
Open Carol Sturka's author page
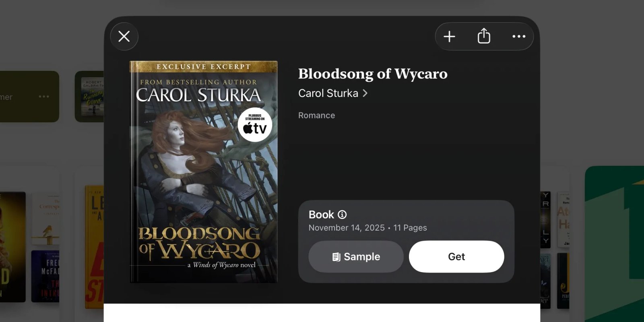pos(328,93)
